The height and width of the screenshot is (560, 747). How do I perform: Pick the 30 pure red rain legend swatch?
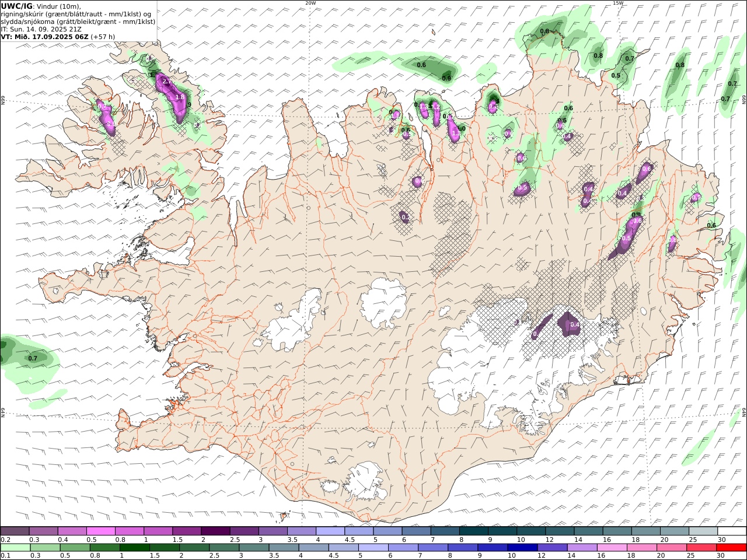click(731, 548)
